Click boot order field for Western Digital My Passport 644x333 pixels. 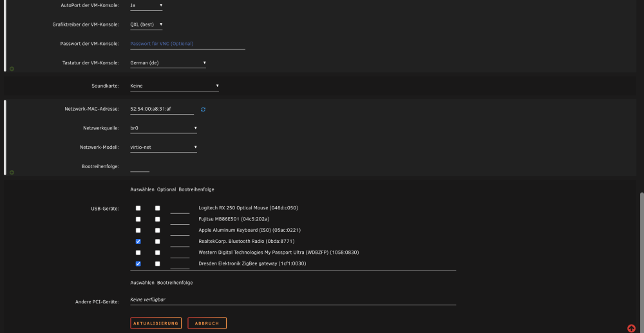[180, 253]
